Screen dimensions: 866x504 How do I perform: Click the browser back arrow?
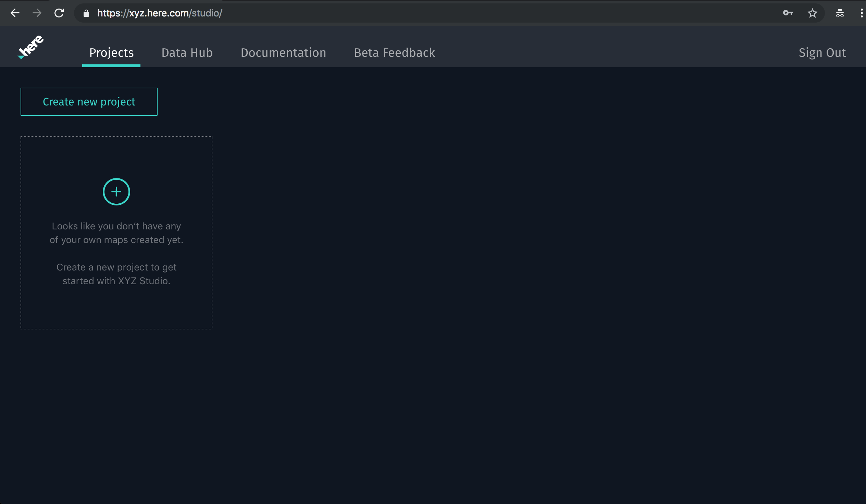(15, 13)
